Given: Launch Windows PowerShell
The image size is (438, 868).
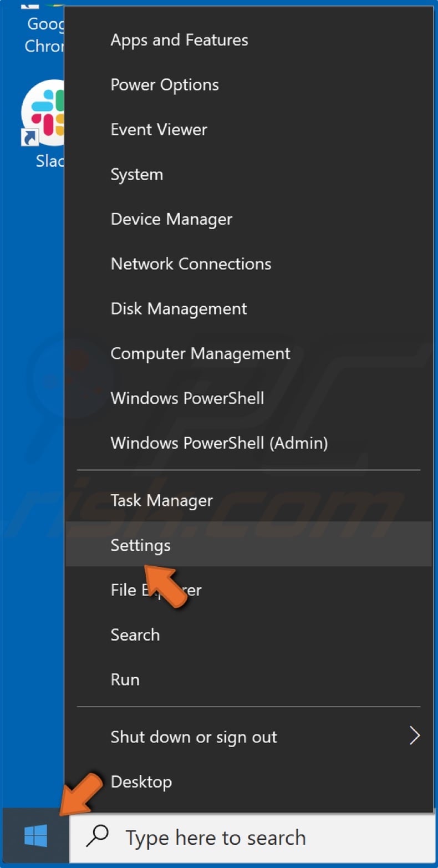Looking at the screenshot, I should [x=187, y=398].
